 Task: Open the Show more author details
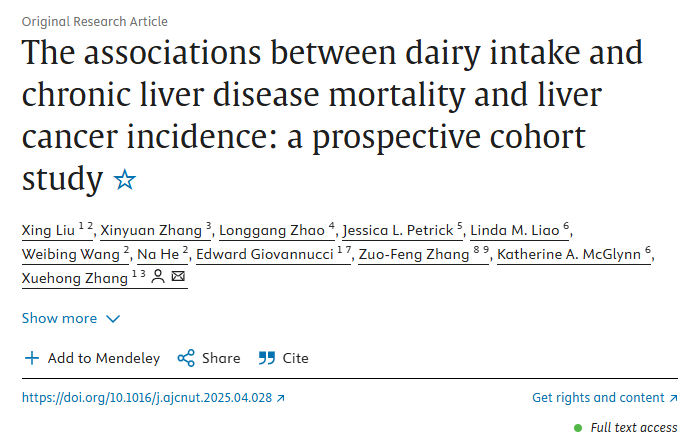(x=60, y=319)
